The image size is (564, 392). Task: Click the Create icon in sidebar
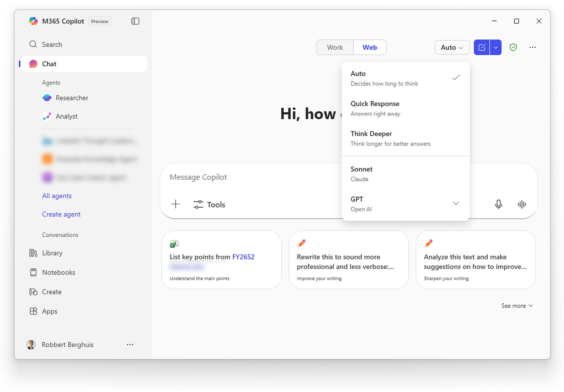pos(33,292)
